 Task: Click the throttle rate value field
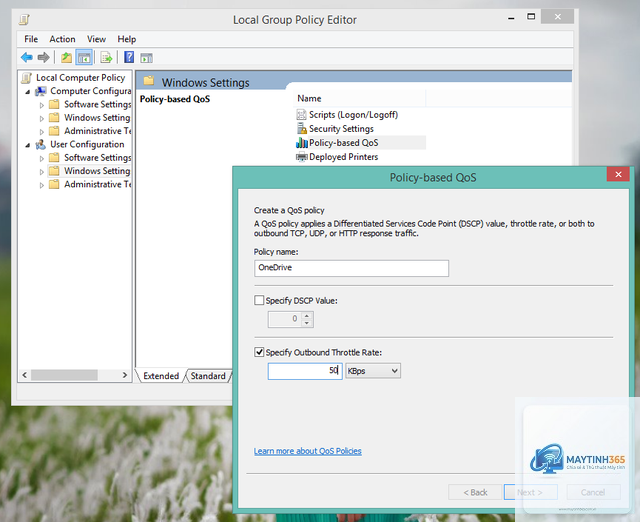pyautogui.click(x=305, y=371)
